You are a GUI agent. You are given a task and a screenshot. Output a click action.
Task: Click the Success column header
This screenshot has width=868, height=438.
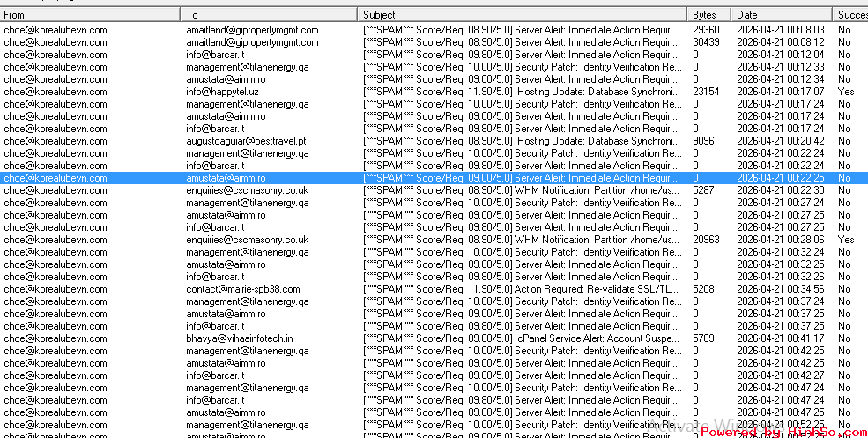[x=851, y=15]
